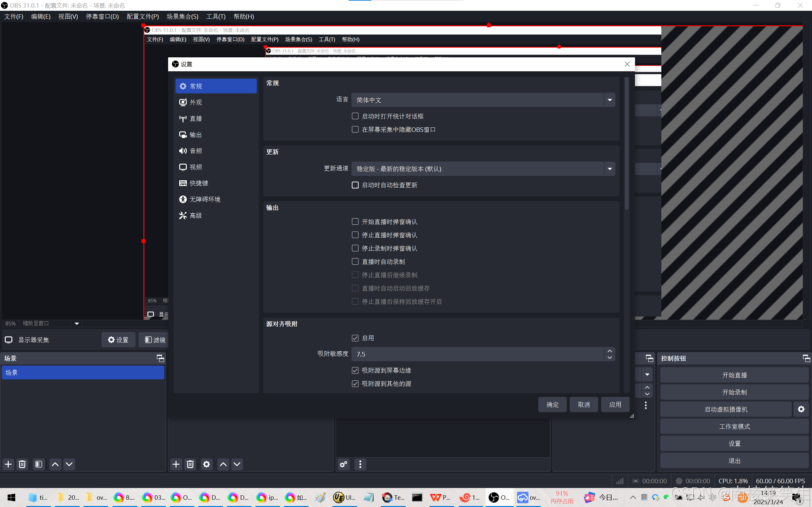Open audio mixer three-dot menu icon
812x507 pixels.
(x=360, y=464)
